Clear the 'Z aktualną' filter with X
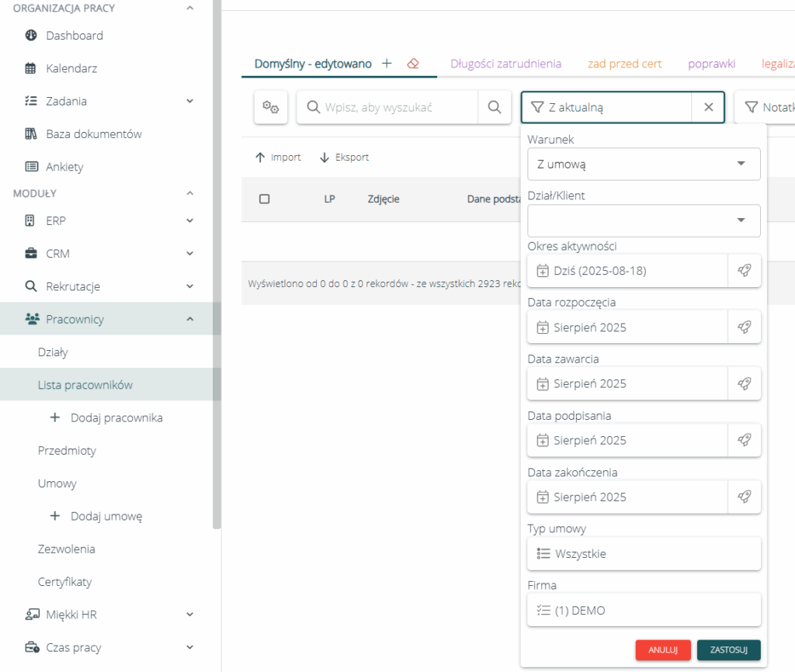The width and height of the screenshot is (795, 672). coord(708,108)
